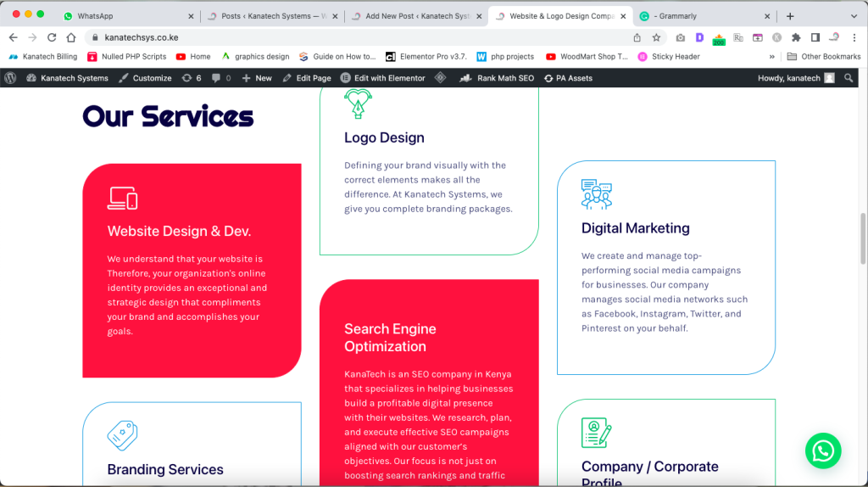Open the admin bar search magnifier
This screenshot has height=487, width=868.
tap(849, 78)
